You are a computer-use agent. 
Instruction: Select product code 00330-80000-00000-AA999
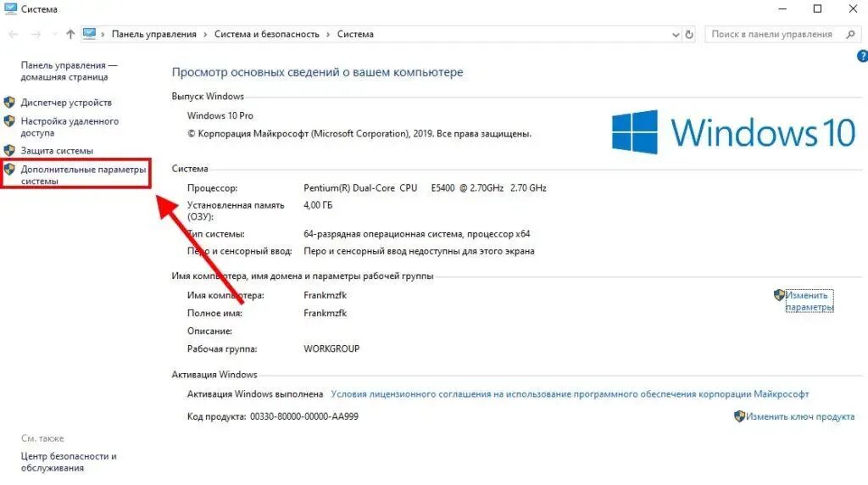tap(304, 416)
